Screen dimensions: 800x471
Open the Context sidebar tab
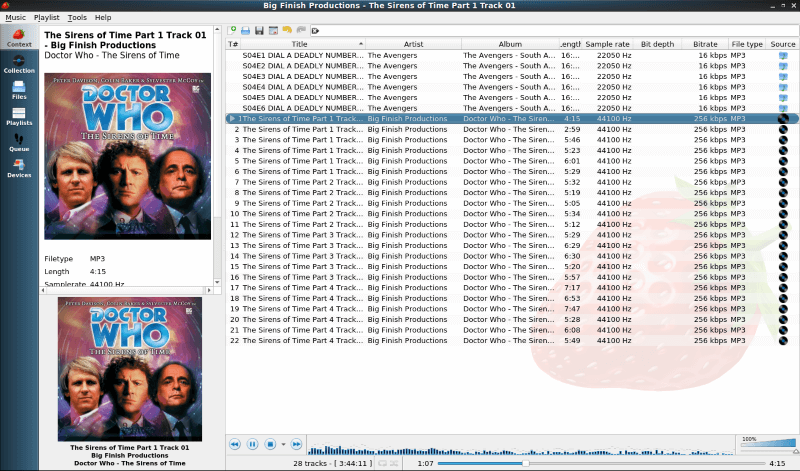pyautogui.click(x=19, y=38)
